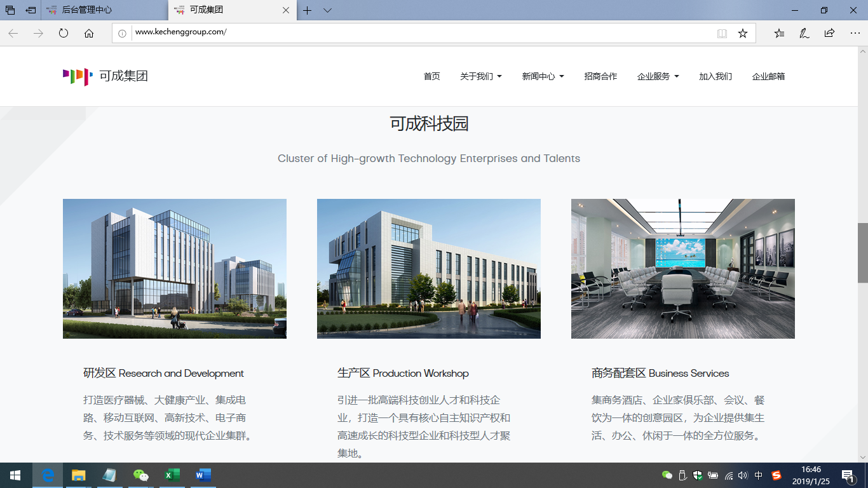Image resolution: width=868 pixels, height=488 pixels.
Task: Click the browser refresh icon
Action: click(64, 33)
